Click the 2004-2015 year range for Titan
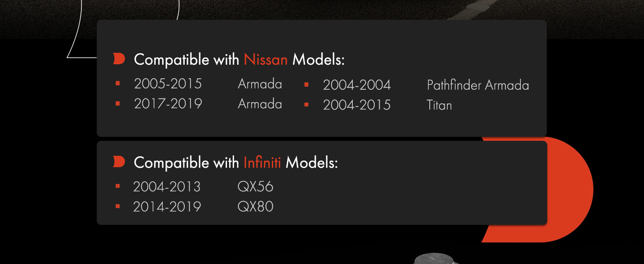 pyautogui.click(x=356, y=105)
